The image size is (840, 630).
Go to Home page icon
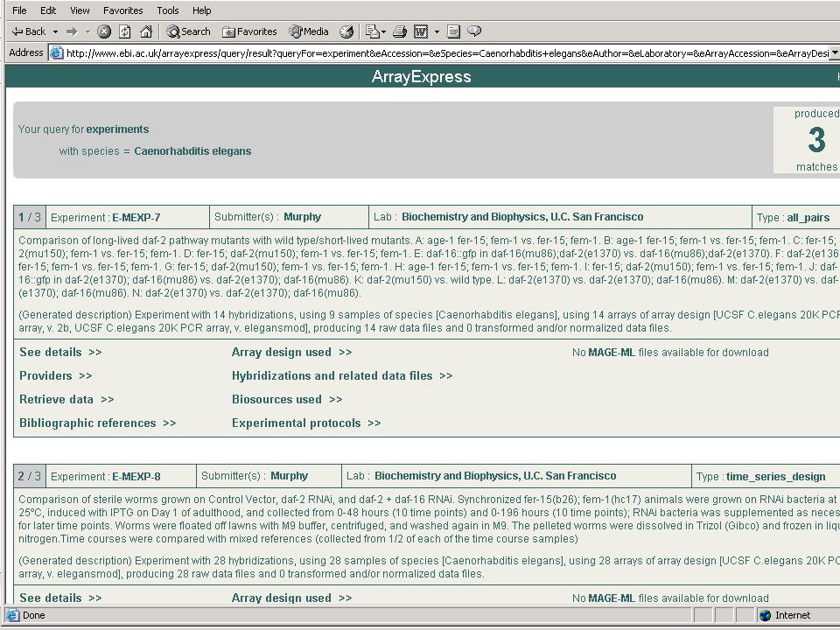point(146,31)
